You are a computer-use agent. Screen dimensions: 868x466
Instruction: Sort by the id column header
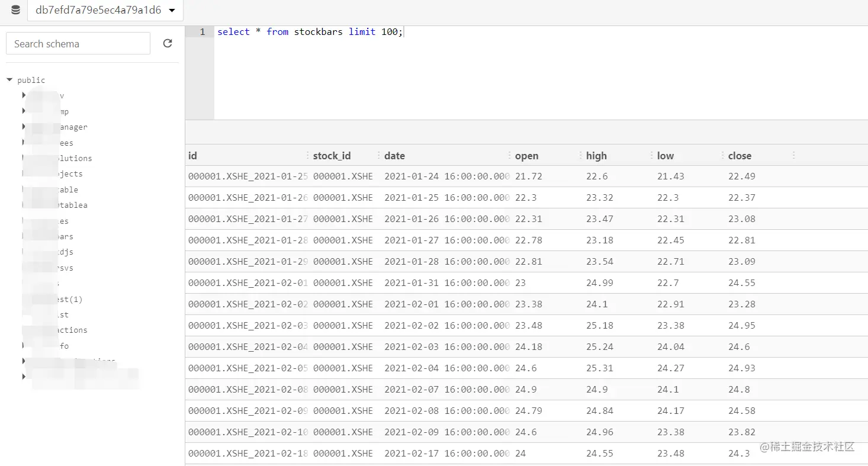click(192, 156)
